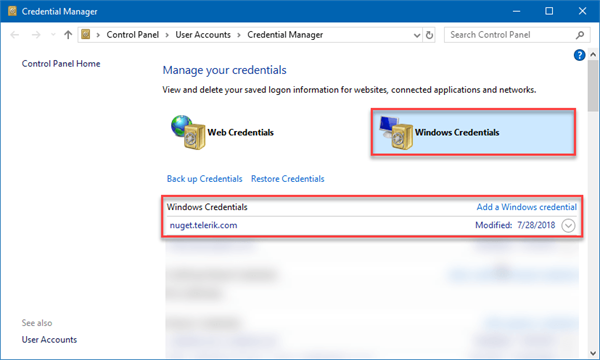
Task: Click User Accounts in the breadcrumb path
Action: (x=203, y=35)
